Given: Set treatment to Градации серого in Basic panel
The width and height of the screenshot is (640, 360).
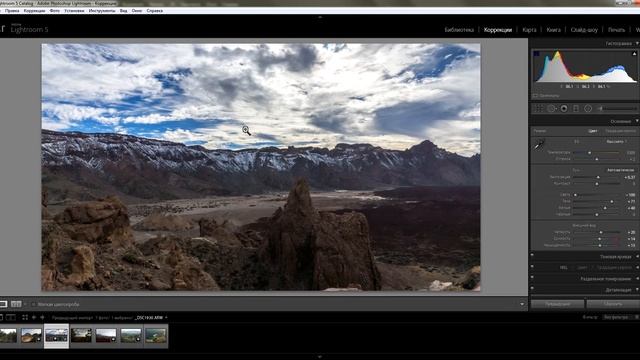Looking at the screenshot, I should [620, 131].
